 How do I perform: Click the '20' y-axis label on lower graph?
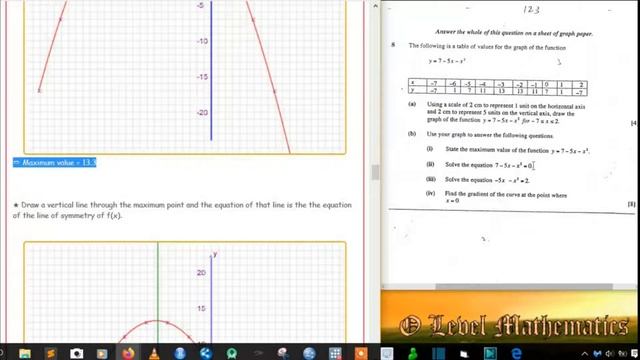pos(201,273)
